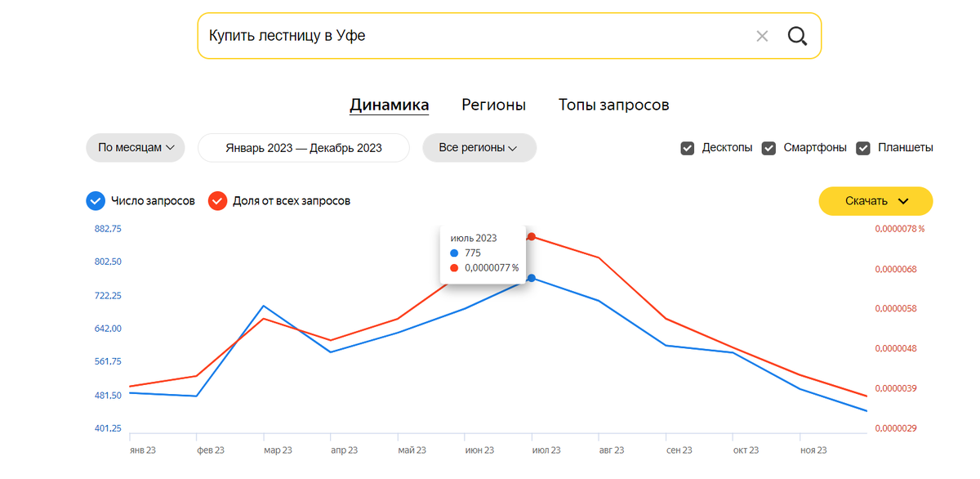The width and height of the screenshot is (980, 479).
Task: Clear the search query with the X icon
Action: [x=762, y=35]
